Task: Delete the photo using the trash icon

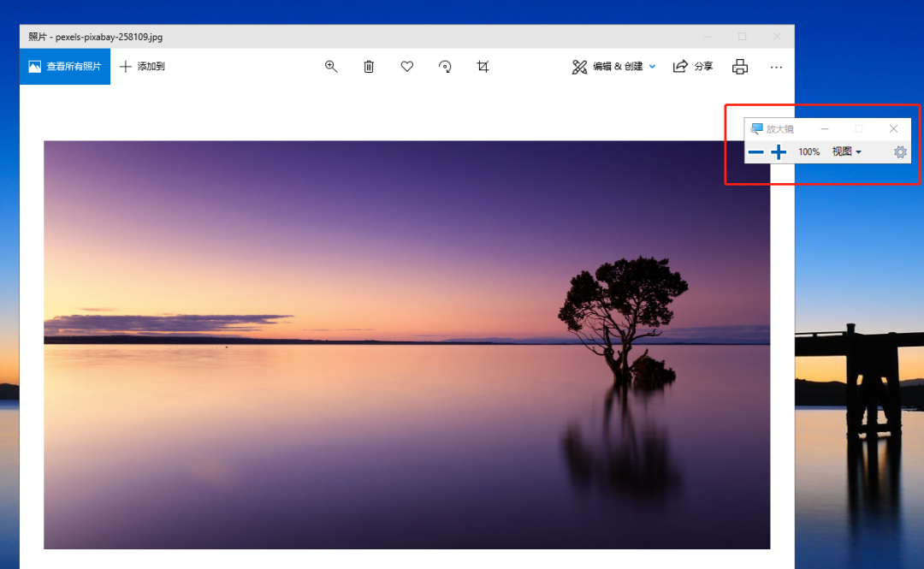Action: [x=369, y=67]
